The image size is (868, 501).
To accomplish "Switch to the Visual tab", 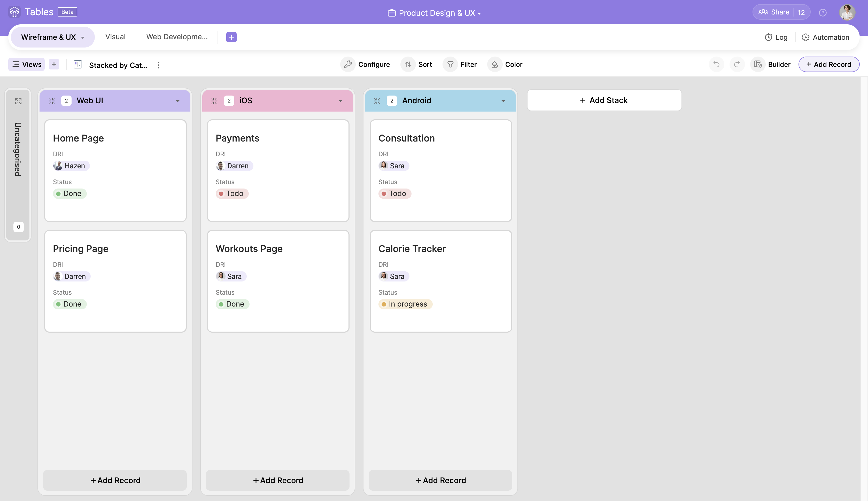I will pyautogui.click(x=115, y=37).
